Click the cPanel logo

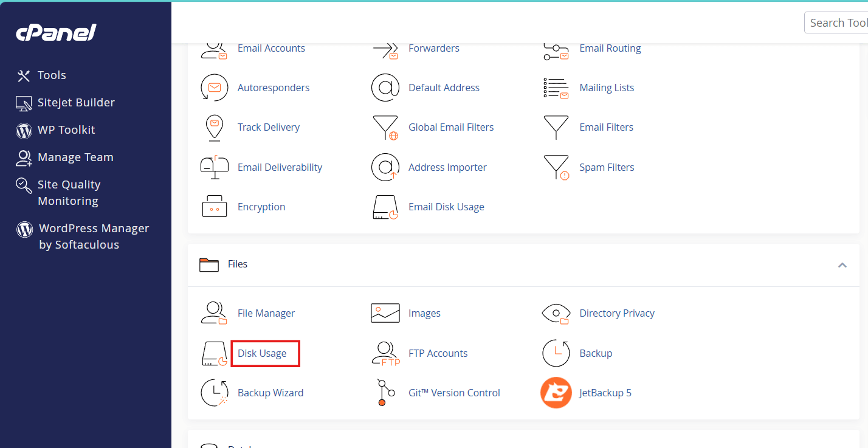coord(56,33)
